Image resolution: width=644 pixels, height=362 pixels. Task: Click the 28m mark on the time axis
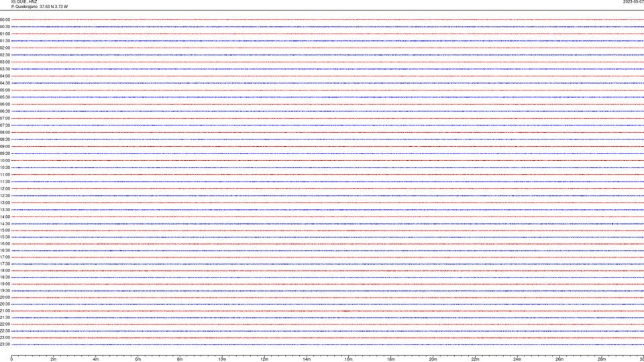(x=602, y=359)
